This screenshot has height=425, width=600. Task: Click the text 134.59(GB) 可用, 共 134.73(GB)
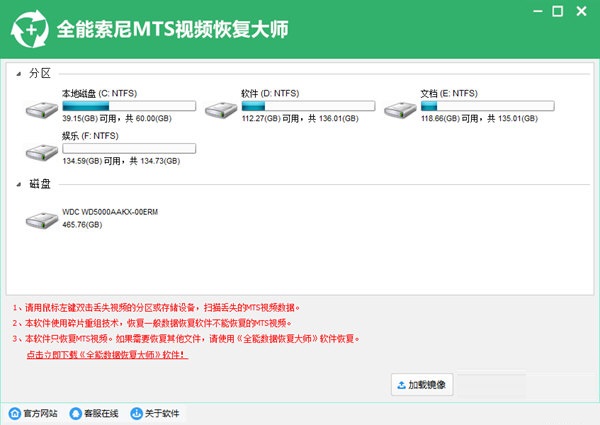pyautogui.click(x=121, y=161)
